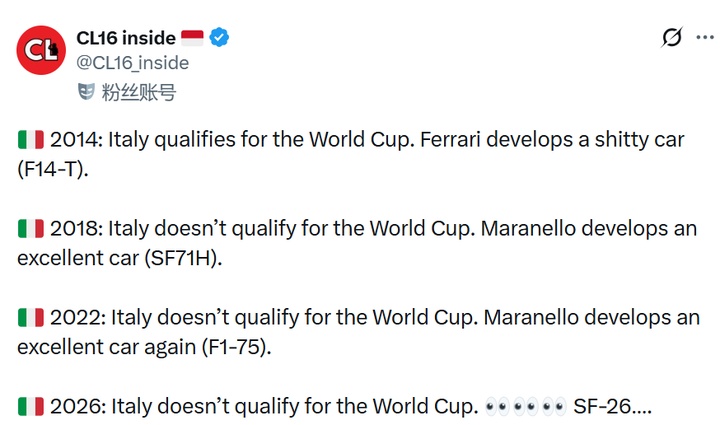Click the blue verified badge
This screenshot has width=720, height=425.
[x=219, y=38]
